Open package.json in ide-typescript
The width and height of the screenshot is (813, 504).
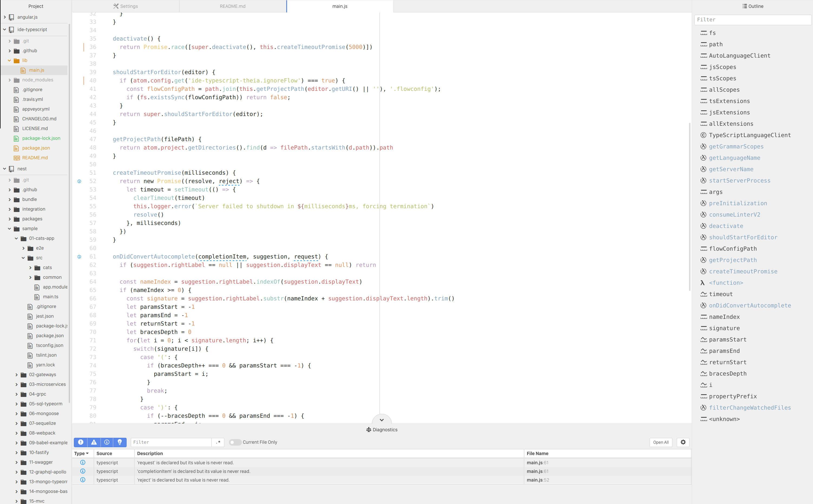coord(36,148)
